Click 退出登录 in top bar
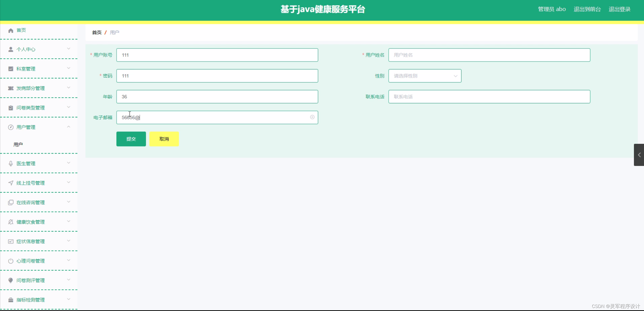 [620, 9]
